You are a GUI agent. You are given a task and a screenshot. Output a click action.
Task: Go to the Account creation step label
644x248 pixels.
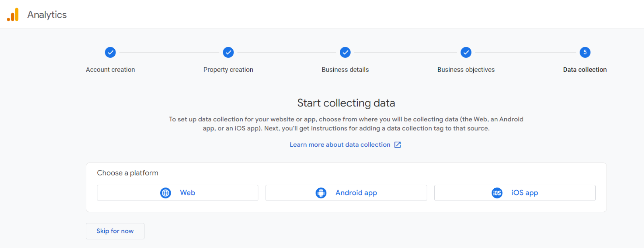[110, 70]
